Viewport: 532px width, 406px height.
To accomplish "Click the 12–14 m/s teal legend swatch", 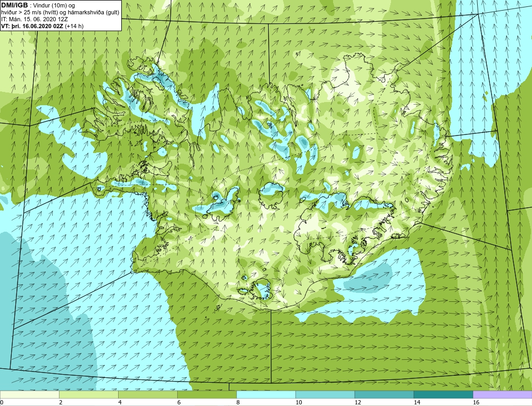I will pos(384,394).
